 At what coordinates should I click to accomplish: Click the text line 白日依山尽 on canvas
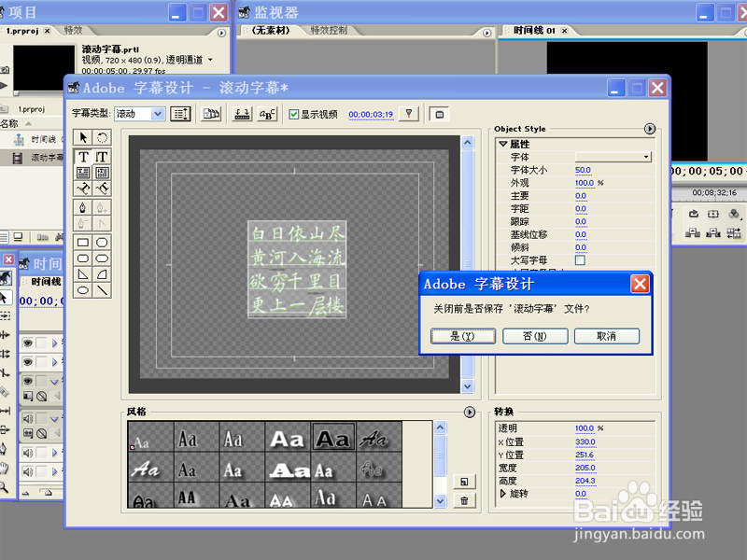(x=297, y=232)
